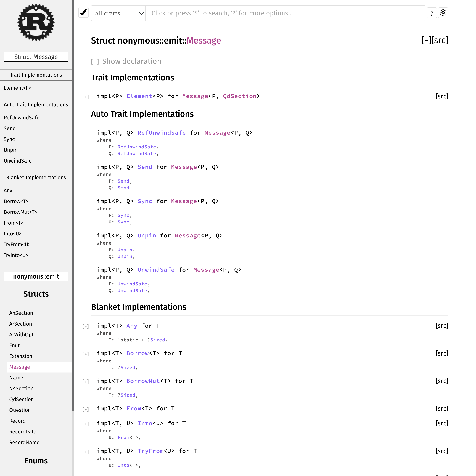This screenshot has height=476, width=476.
Task: Click the Rust logo in sidebar
Action: [36, 22]
